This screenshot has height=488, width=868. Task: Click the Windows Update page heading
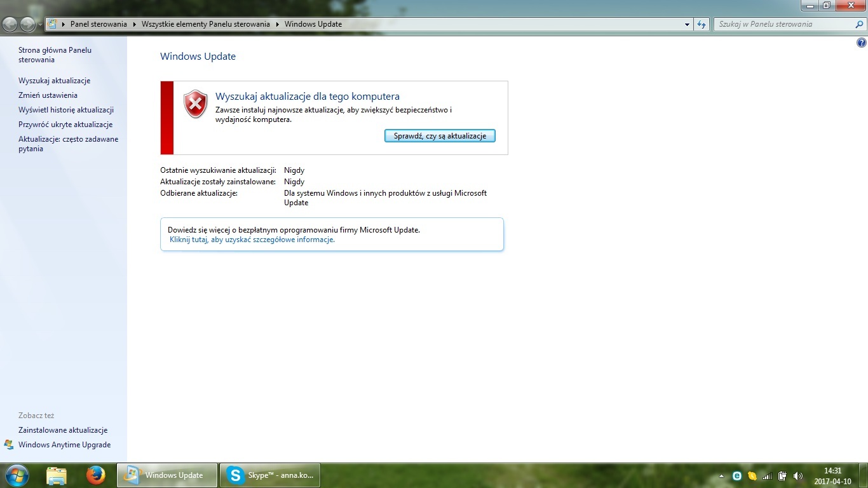tap(198, 57)
